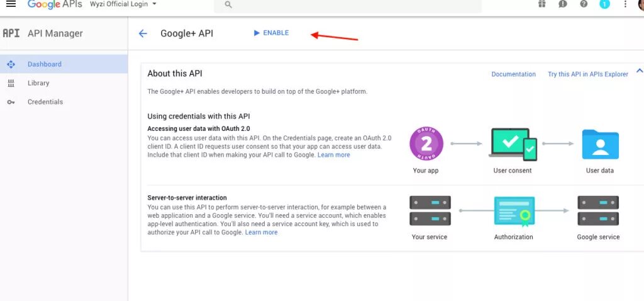The image size is (644, 301).
Task: Open the Wyzi Official Login project dropdown
Action: coord(123,4)
